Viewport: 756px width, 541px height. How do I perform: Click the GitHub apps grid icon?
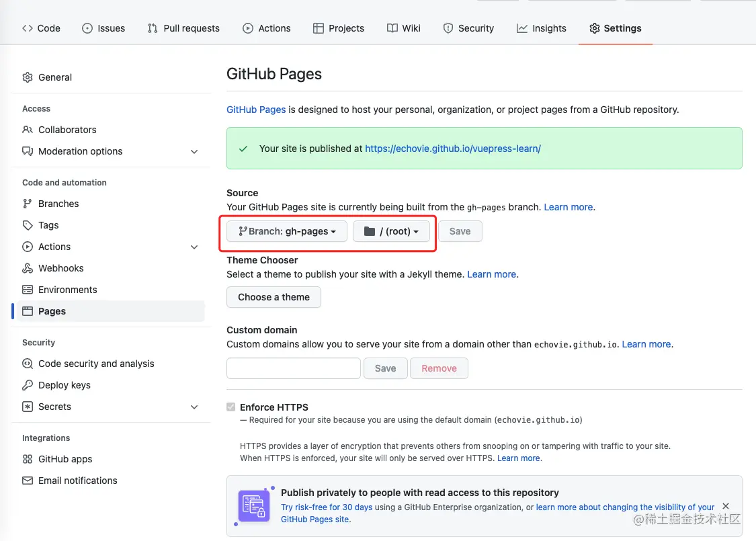click(x=28, y=459)
